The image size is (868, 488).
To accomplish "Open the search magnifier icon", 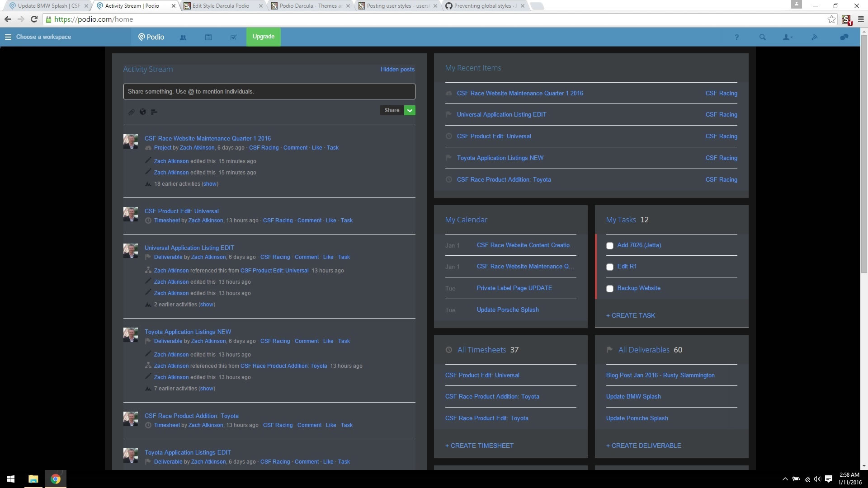I will point(762,38).
